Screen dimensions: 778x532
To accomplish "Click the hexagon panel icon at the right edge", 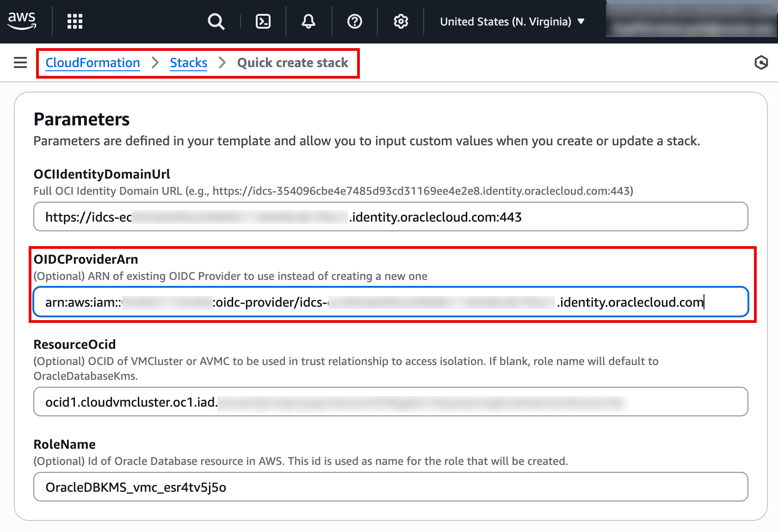I will click(x=761, y=62).
